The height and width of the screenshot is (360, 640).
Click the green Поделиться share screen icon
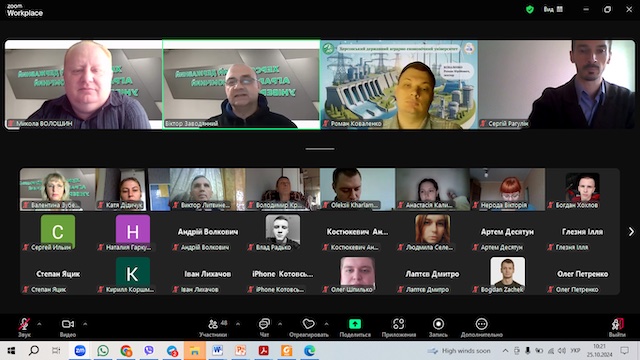355,328
